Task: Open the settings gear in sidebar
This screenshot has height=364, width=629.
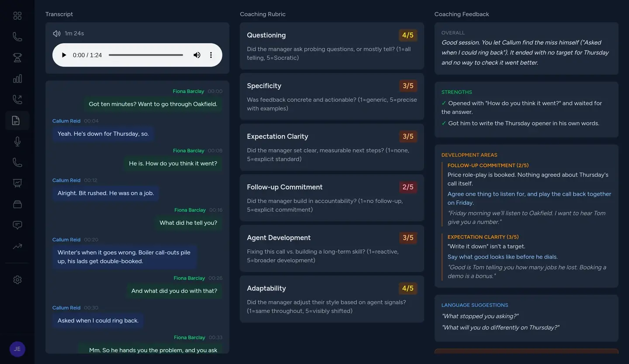Action: pyautogui.click(x=17, y=280)
